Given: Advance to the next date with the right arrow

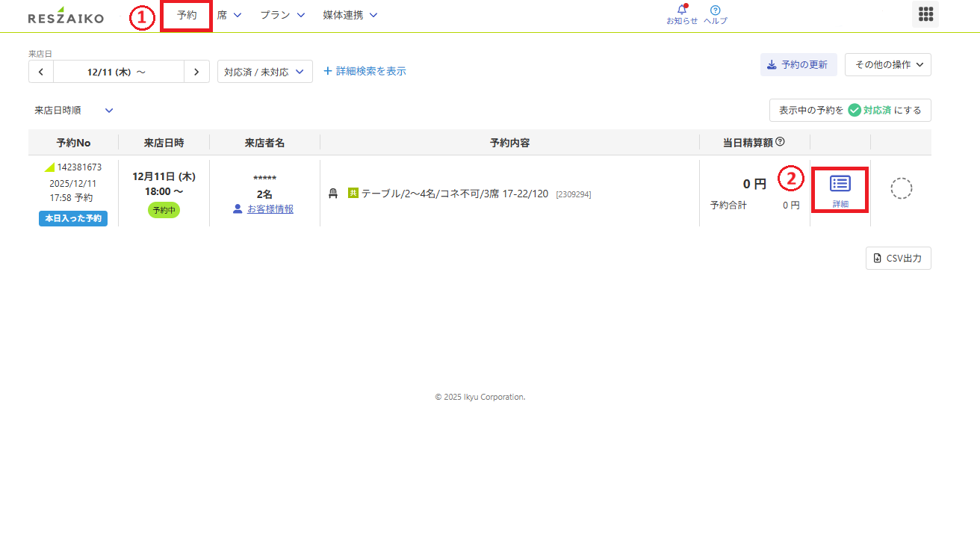Looking at the screenshot, I should (x=196, y=71).
